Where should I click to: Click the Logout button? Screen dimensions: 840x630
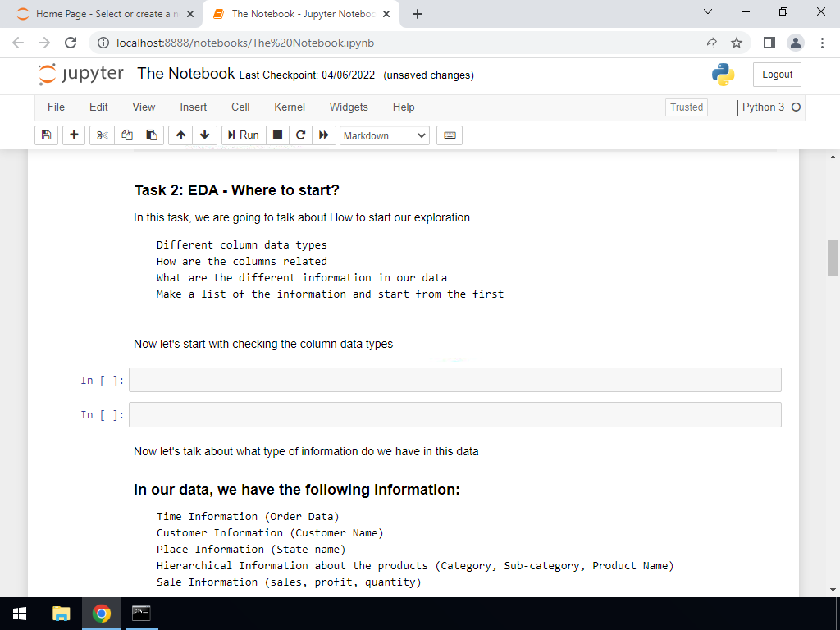(x=777, y=75)
